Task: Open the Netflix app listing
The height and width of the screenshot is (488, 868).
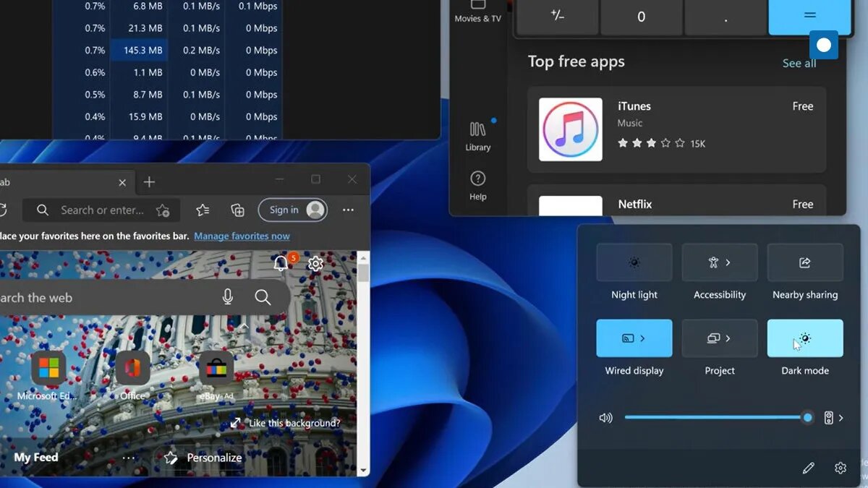Action: (x=676, y=200)
